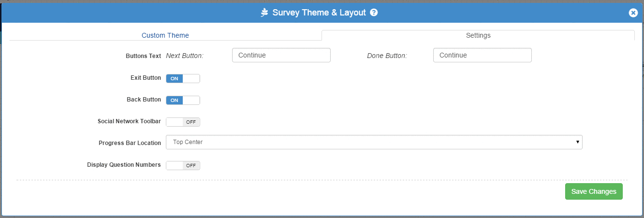Screen dimensions: 644x218
Task: Click the italic 'Done Button:' label
Action: click(x=387, y=56)
